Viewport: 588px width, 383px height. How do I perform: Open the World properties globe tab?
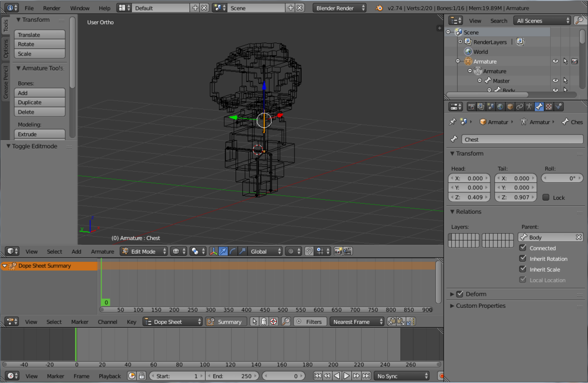[x=500, y=107]
